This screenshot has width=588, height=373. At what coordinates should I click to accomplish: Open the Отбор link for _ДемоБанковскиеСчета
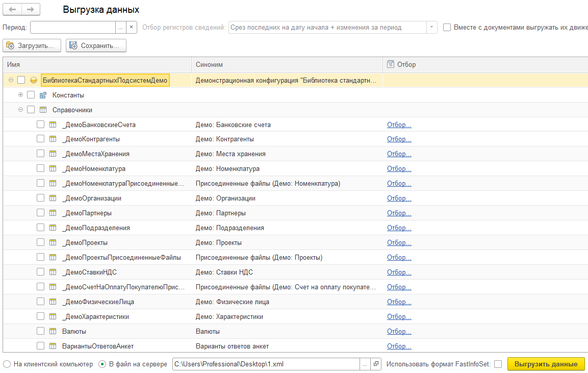click(399, 125)
